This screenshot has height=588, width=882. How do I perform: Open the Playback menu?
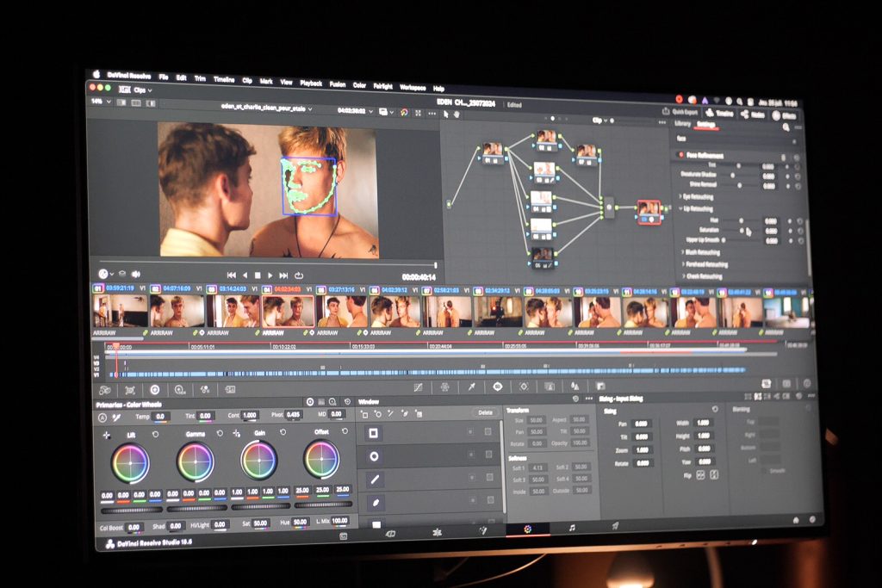click(311, 83)
